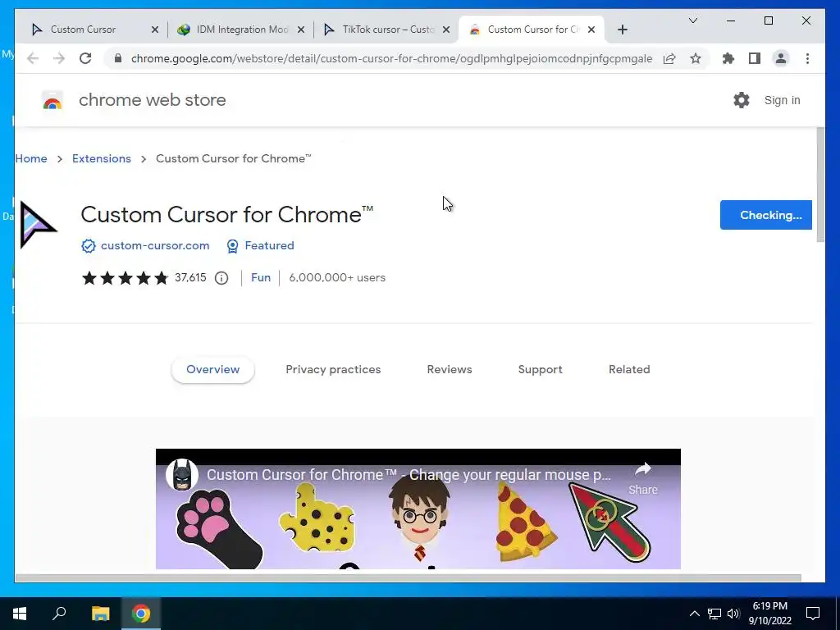Show hidden system tray icons
This screenshot has width=840, height=630.
pyautogui.click(x=694, y=614)
